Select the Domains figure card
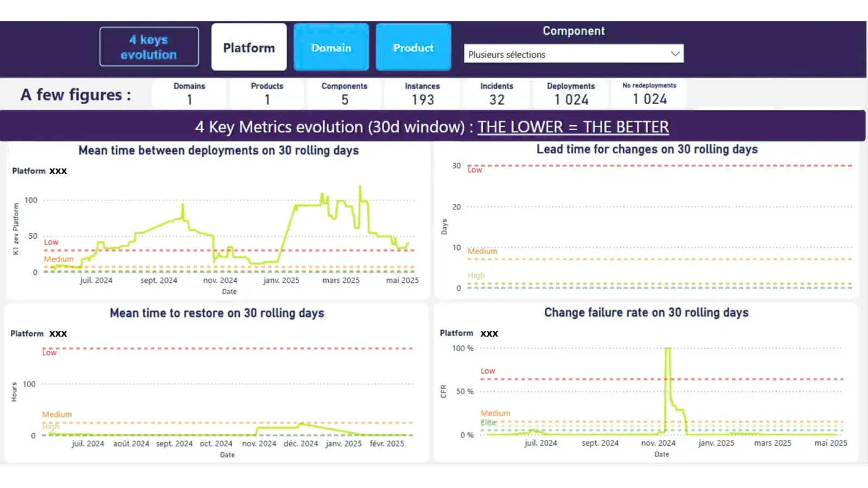Image resolution: width=868 pixels, height=488 pixels. 188,93
